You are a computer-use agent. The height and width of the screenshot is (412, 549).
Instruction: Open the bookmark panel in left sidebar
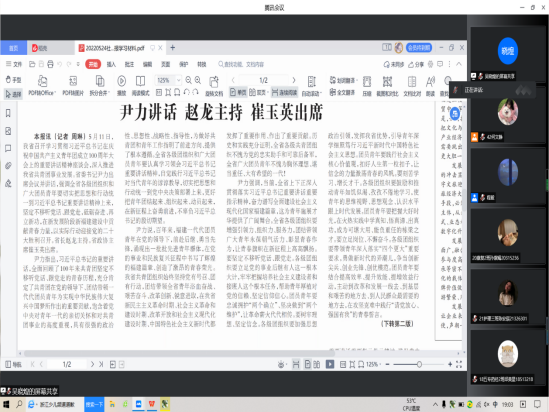click(x=8, y=113)
